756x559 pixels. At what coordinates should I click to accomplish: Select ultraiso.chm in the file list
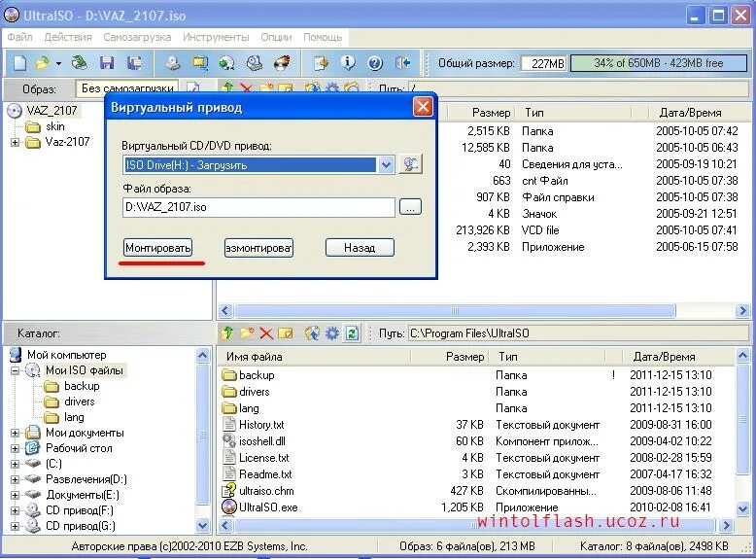pyautogui.click(x=266, y=491)
